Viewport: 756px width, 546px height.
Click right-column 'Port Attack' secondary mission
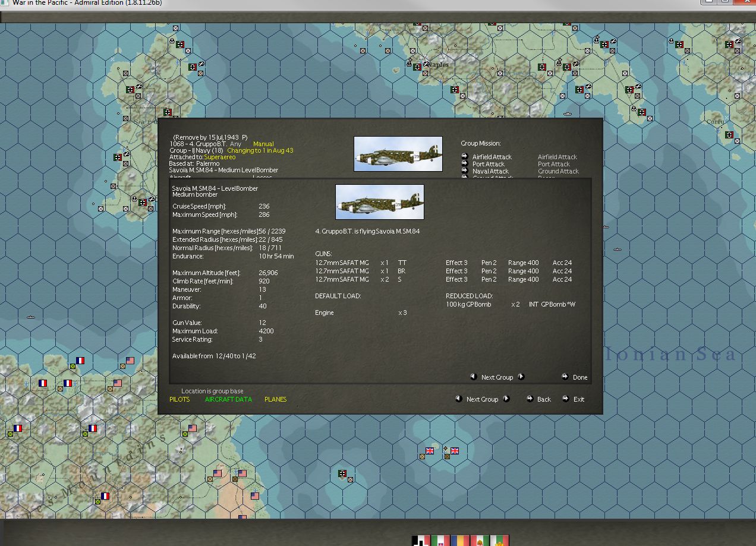coord(554,164)
